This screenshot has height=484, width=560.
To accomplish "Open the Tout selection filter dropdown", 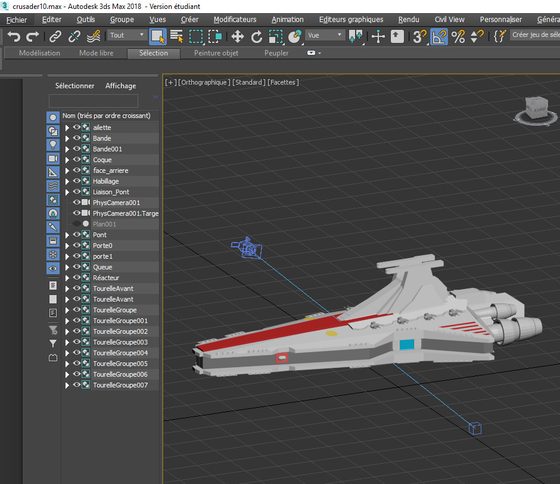I will 126,35.
